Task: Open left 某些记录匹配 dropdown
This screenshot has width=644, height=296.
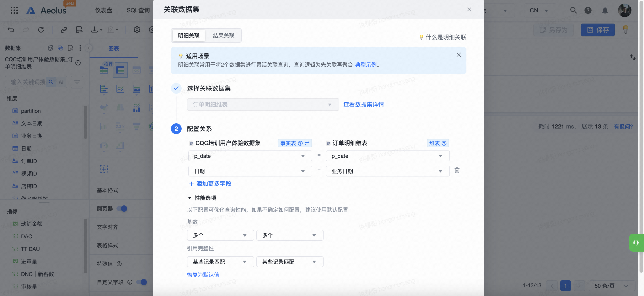Action: tap(220, 261)
